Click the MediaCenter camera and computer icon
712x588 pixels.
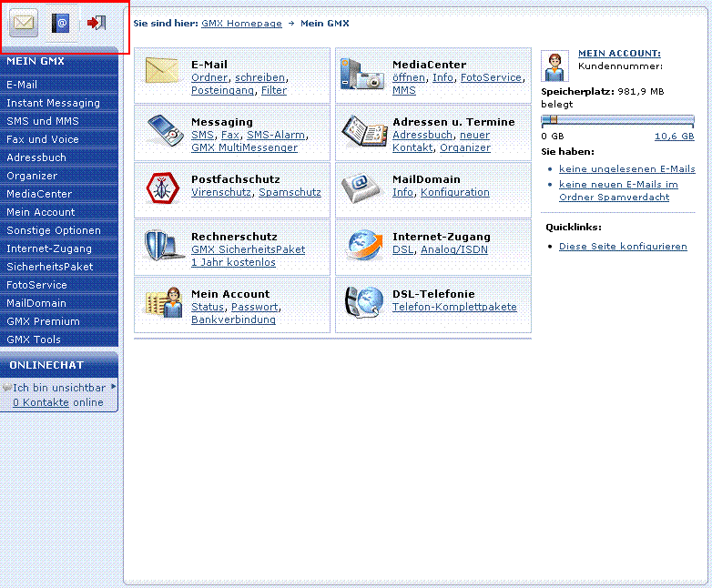click(362, 74)
